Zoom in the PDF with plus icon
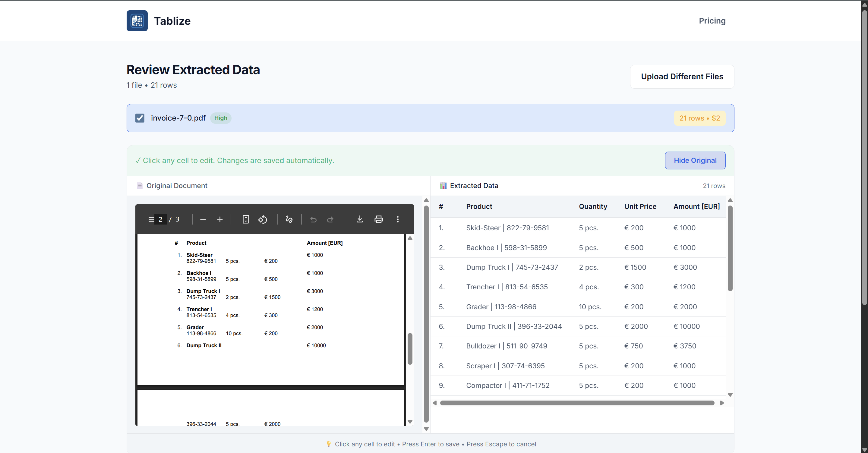 point(220,219)
